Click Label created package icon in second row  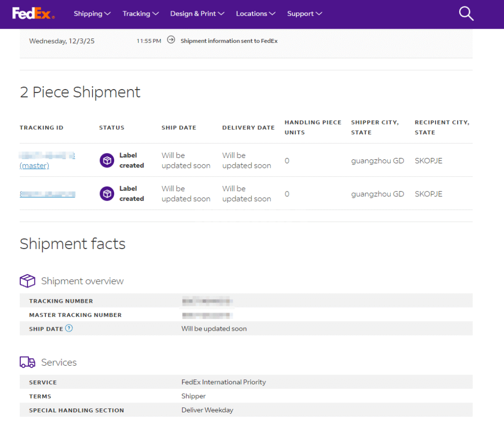pos(107,193)
